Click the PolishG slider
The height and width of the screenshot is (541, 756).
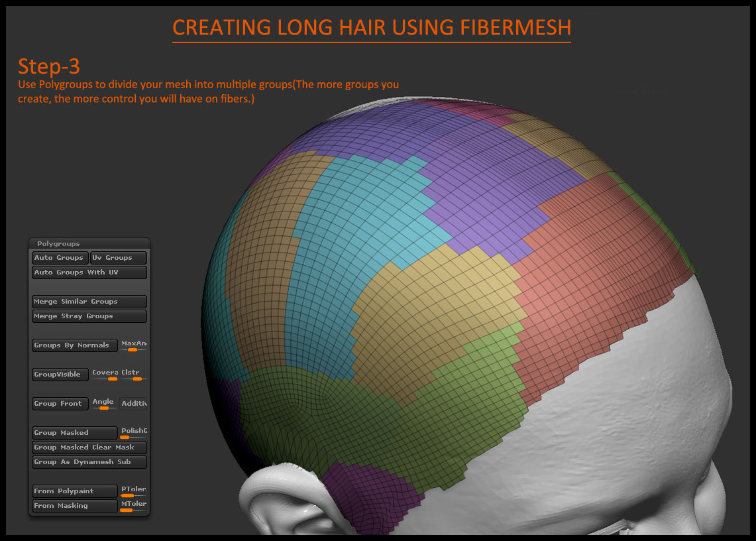[133, 433]
